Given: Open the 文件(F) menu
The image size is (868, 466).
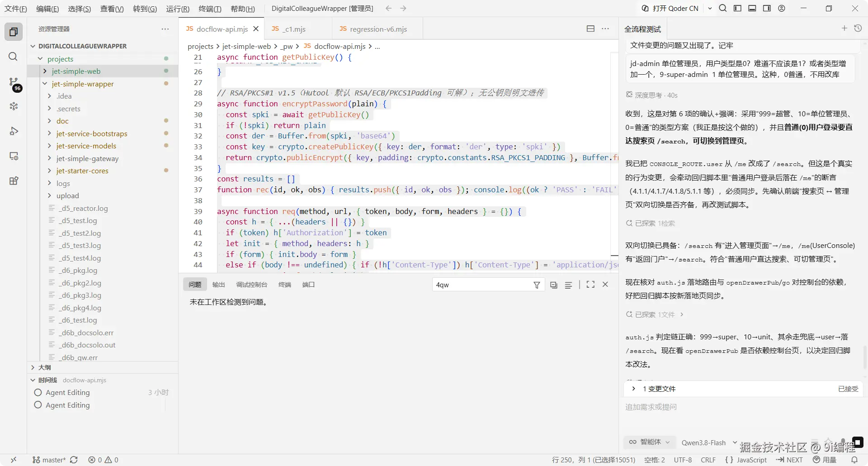Looking at the screenshot, I should [15, 9].
